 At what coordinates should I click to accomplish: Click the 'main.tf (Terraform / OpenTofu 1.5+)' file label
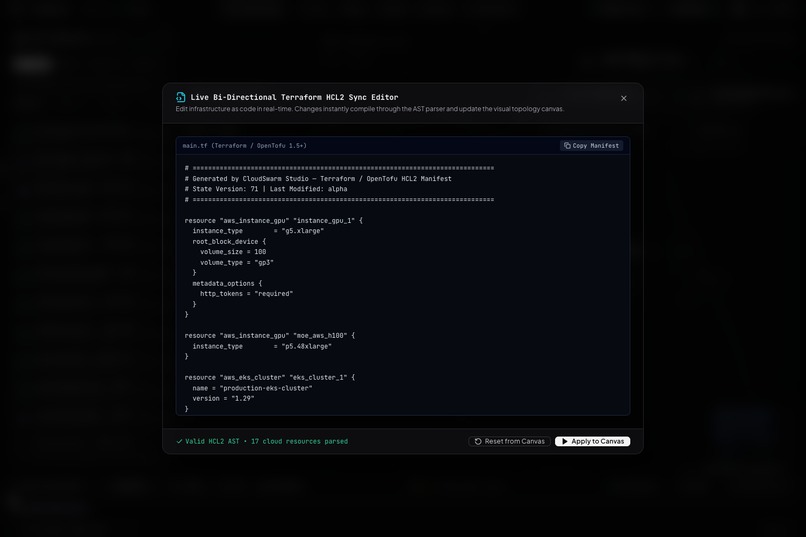point(245,145)
